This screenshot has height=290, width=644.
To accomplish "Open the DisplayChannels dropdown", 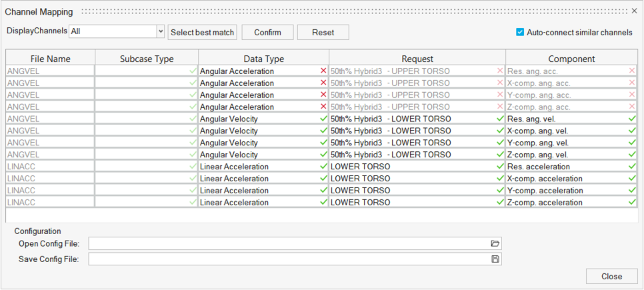I will (x=161, y=31).
